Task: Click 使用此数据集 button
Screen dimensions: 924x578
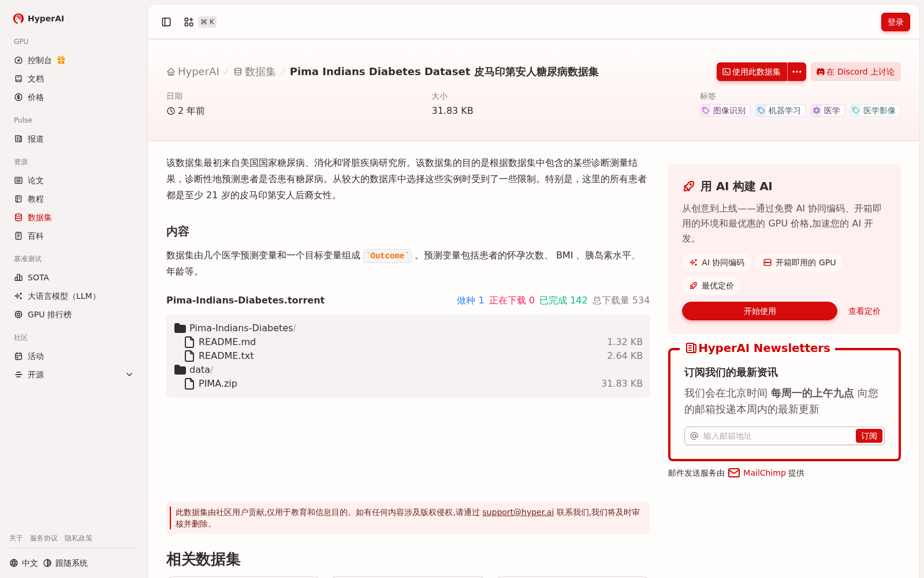Action: click(x=752, y=72)
